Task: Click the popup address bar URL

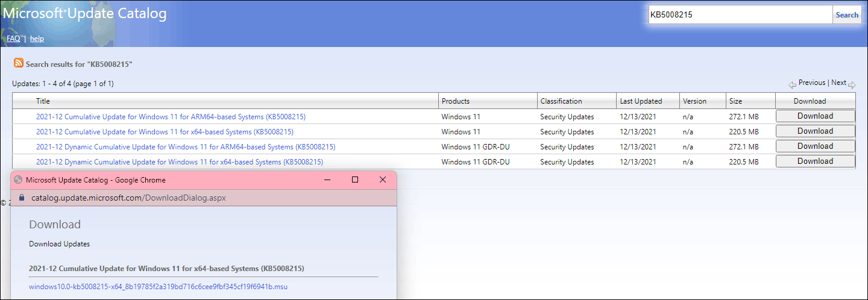Action: pos(128,198)
